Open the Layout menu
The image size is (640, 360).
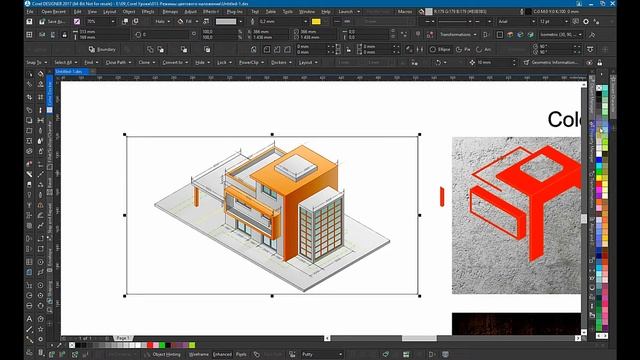point(109,11)
